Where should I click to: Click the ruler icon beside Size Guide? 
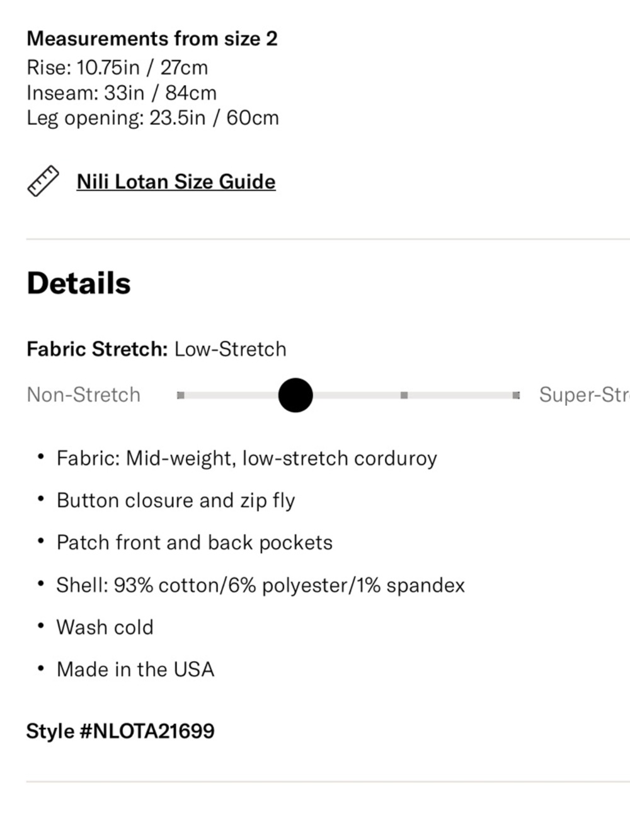[43, 181]
